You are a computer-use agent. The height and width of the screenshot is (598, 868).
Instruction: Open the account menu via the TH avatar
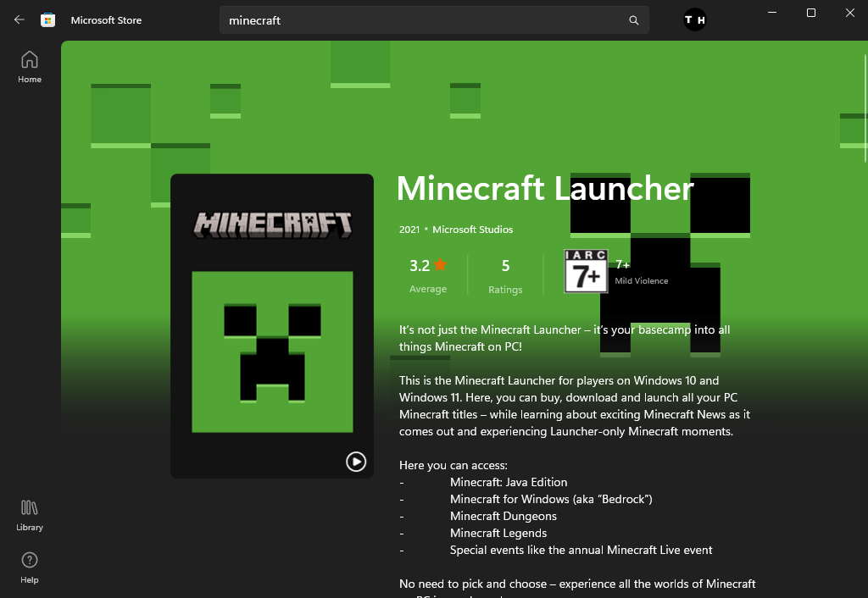coord(694,19)
